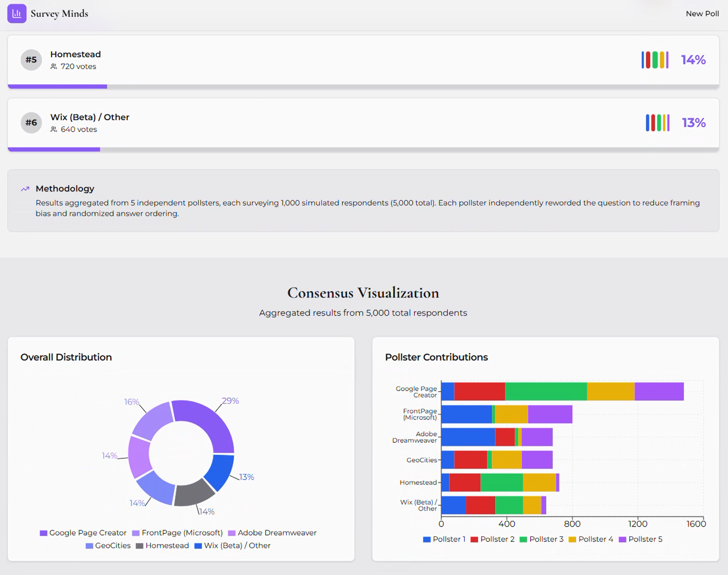Toggle Adobe Dreamweaver legend entry

click(272, 533)
